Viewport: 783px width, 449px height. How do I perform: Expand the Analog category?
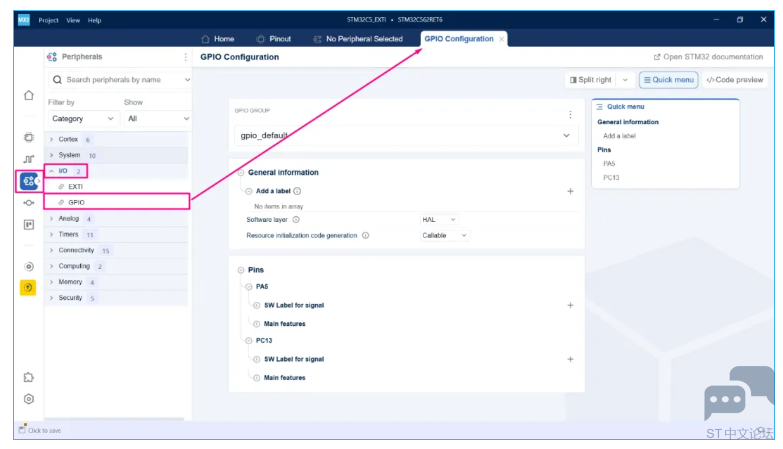coord(51,219)
